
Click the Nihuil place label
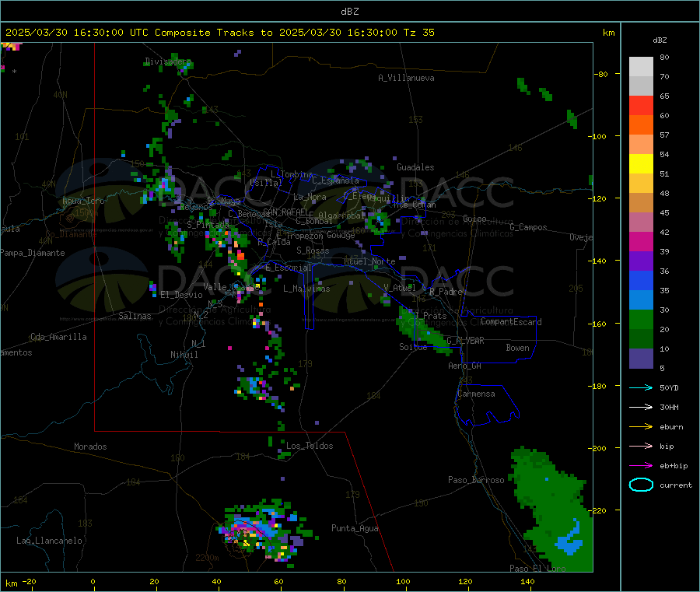[x=184, y=355]
